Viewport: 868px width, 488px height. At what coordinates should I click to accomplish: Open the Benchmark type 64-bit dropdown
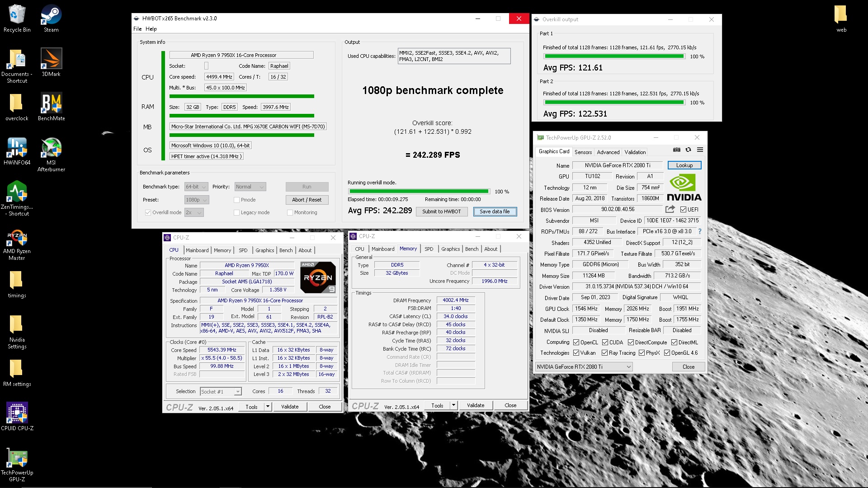(x=196, y=187)
